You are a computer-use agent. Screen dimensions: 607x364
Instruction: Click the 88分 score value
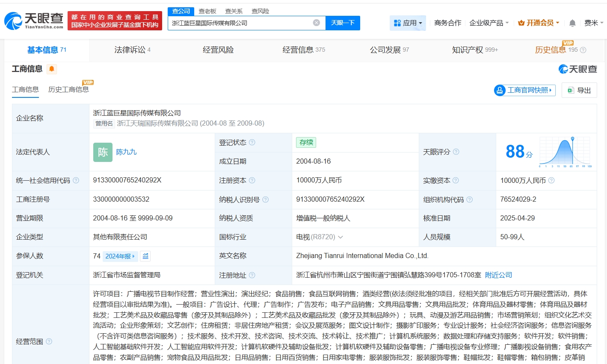coord(519,152)
